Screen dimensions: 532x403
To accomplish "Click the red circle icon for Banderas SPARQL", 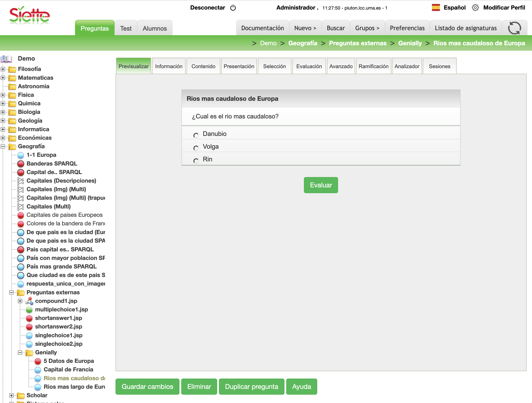I will (21, 164).
